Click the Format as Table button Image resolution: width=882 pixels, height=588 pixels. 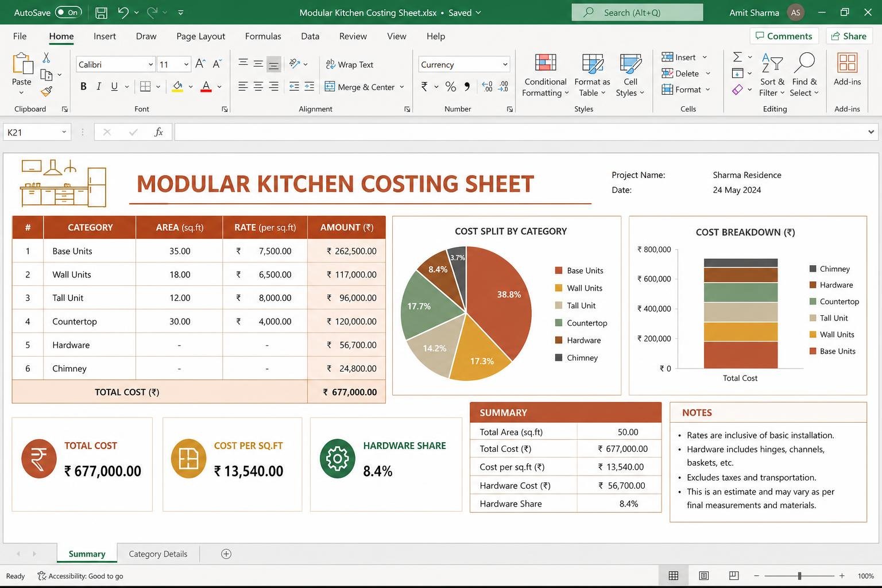coord(592,75)
